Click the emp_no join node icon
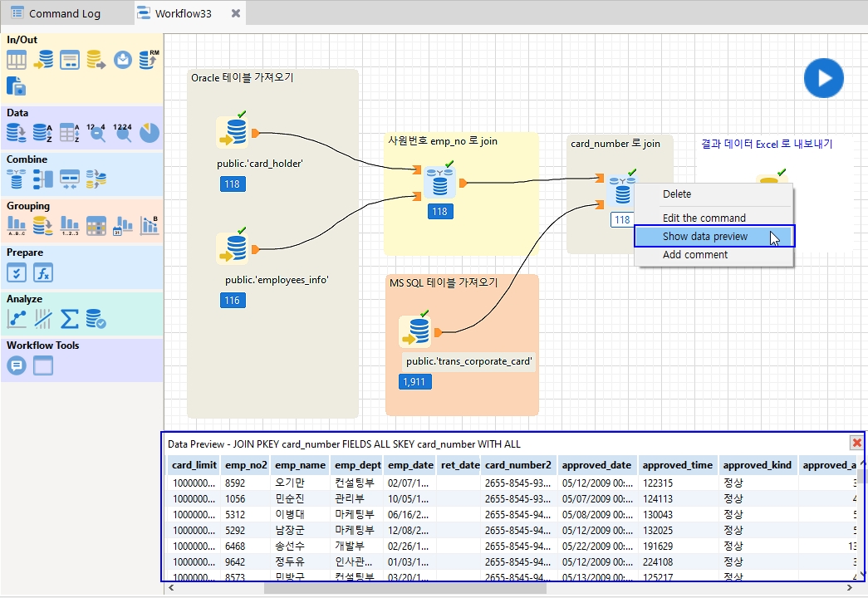868x598 pixels. click(x=439, y=182)
